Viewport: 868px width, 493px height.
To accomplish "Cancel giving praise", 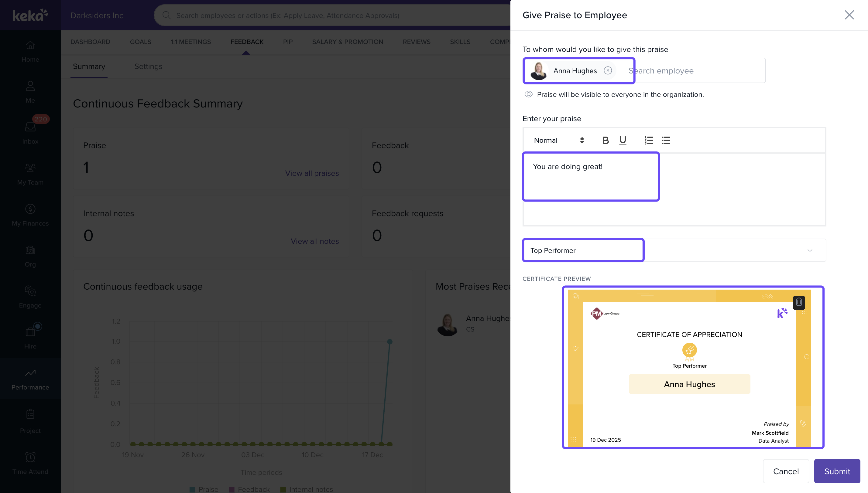I will coord(785,471).
